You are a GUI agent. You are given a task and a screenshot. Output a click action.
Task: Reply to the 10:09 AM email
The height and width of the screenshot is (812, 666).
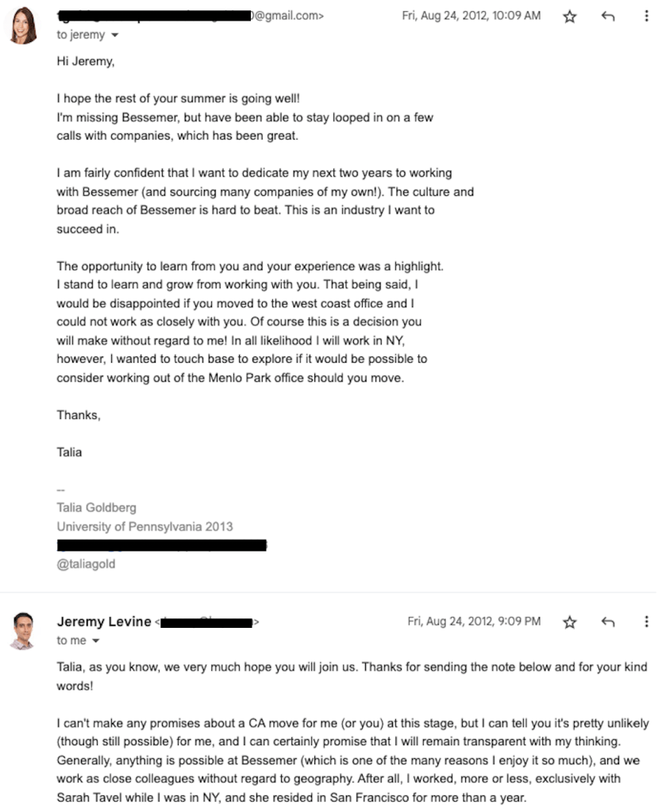pyautogui.click(x=608, y=17)
